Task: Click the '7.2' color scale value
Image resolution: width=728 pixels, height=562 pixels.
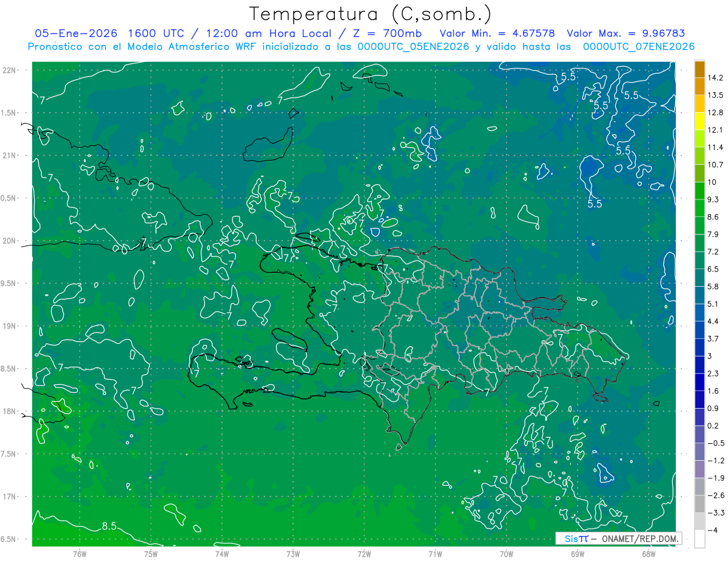Action: [x=715, y=252]
